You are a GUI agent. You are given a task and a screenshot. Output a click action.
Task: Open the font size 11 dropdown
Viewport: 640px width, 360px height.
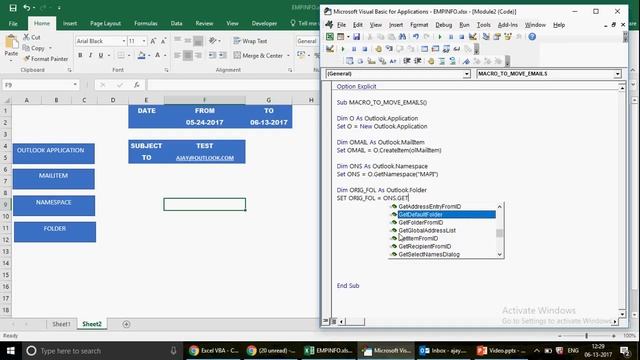click(x=144, y=41)
